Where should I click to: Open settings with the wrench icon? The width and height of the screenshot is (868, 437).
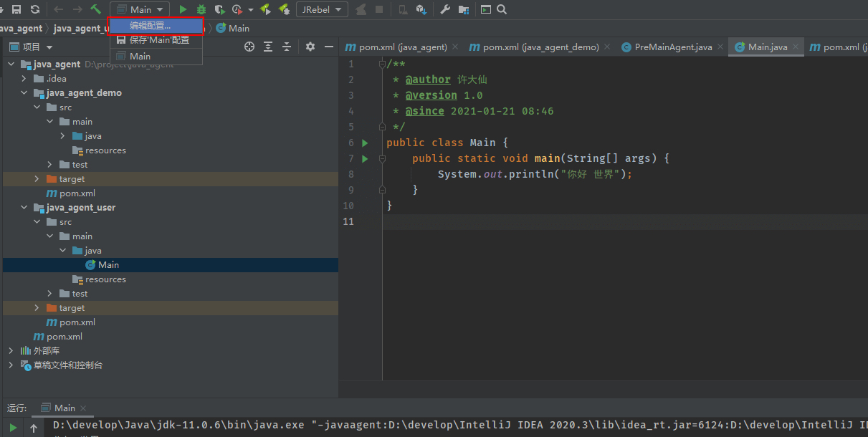[445, 9]
